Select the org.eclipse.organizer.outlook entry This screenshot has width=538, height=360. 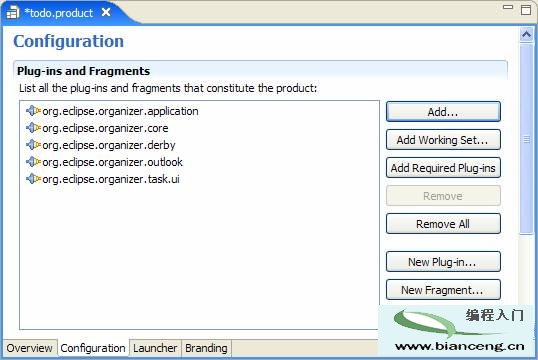point(113,162)
